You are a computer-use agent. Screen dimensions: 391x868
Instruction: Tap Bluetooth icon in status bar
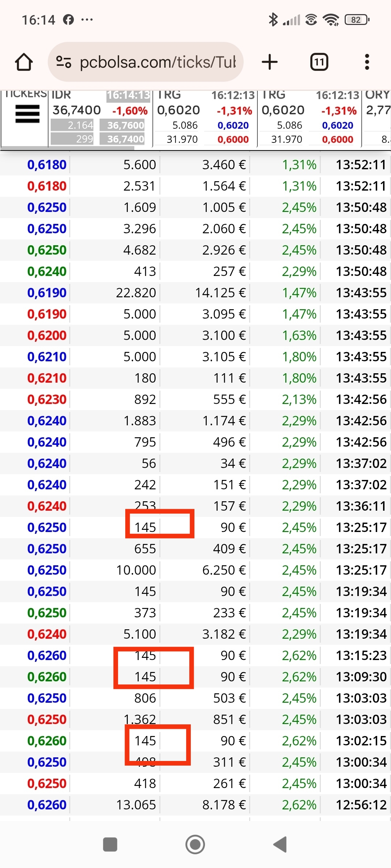click(273, 20)
